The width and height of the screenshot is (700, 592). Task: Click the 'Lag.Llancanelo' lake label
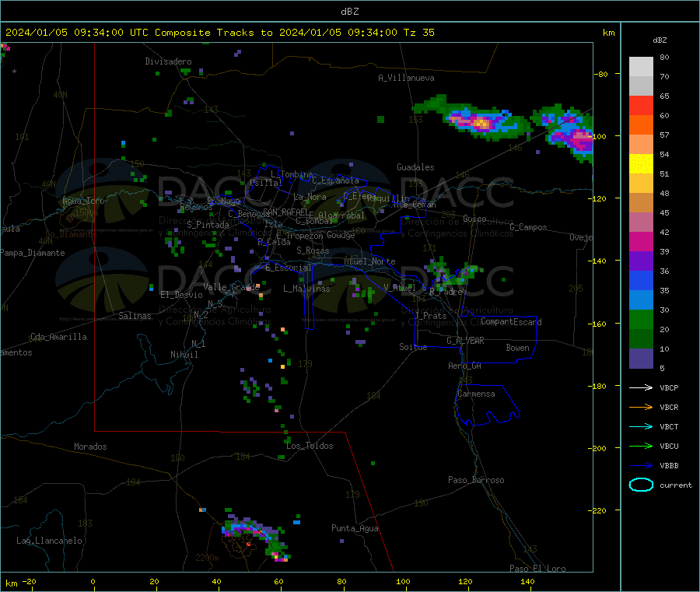pos(49,541)
